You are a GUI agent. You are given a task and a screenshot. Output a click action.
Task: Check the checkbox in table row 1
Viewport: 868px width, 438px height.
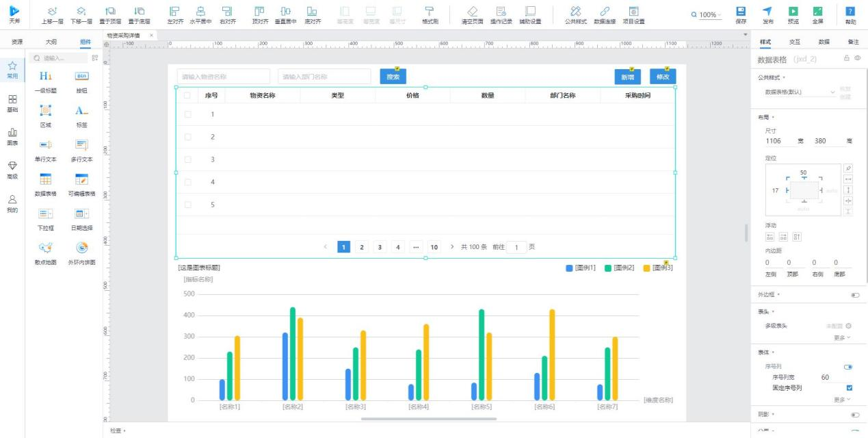click(187, 114)
